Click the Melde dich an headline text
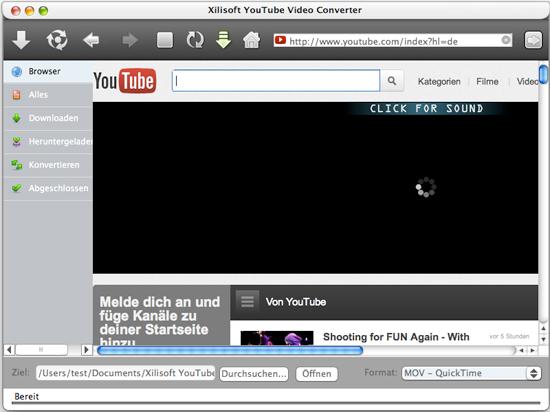This screenshot has height=412, width=550. 160,321
